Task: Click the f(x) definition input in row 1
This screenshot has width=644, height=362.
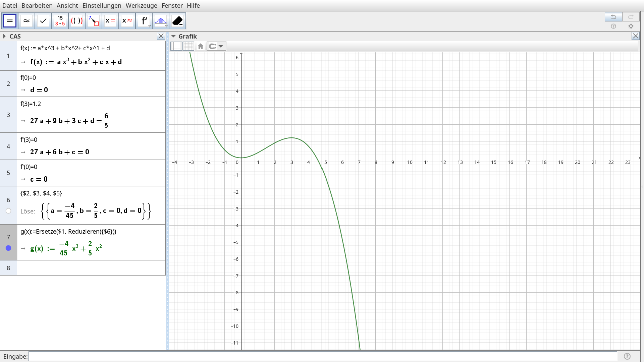Action: [x=65, y=48]
